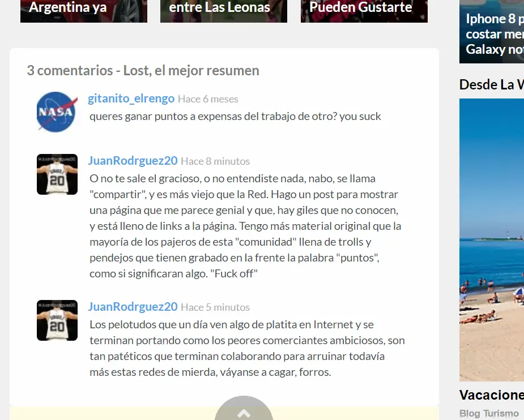Open JuanRodrguez20 profile from the 8 minutos comment
Viewport: 524px width, 420px height.
pyautogui.click(x=133, y=161)
